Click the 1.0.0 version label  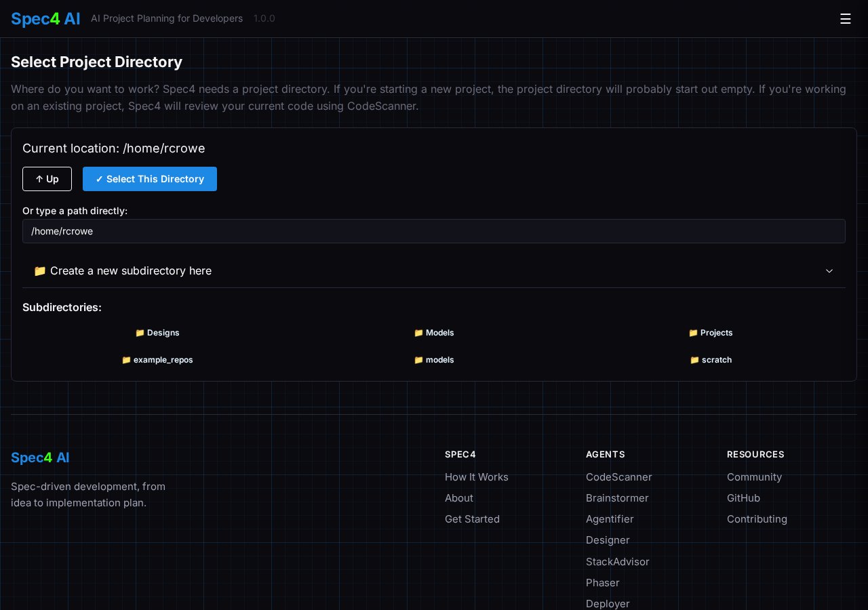point(264,18)
